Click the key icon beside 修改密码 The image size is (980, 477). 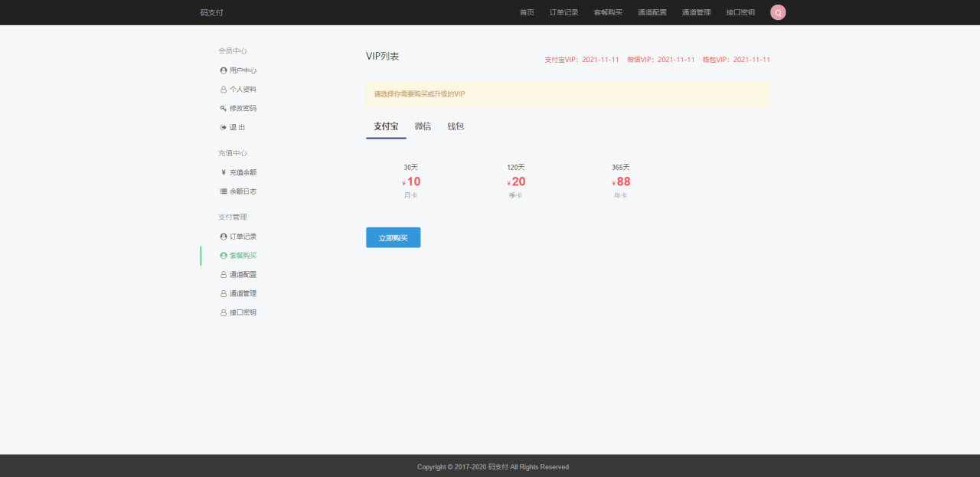224,108
